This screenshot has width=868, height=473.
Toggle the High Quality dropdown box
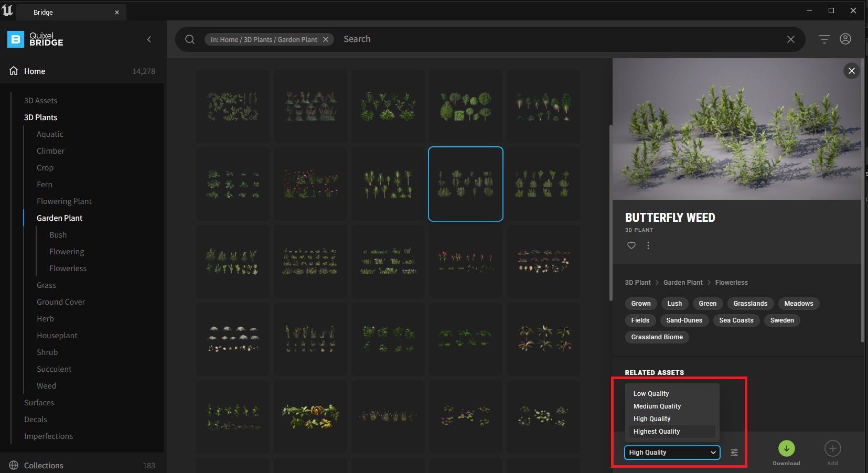pos(672,453)
